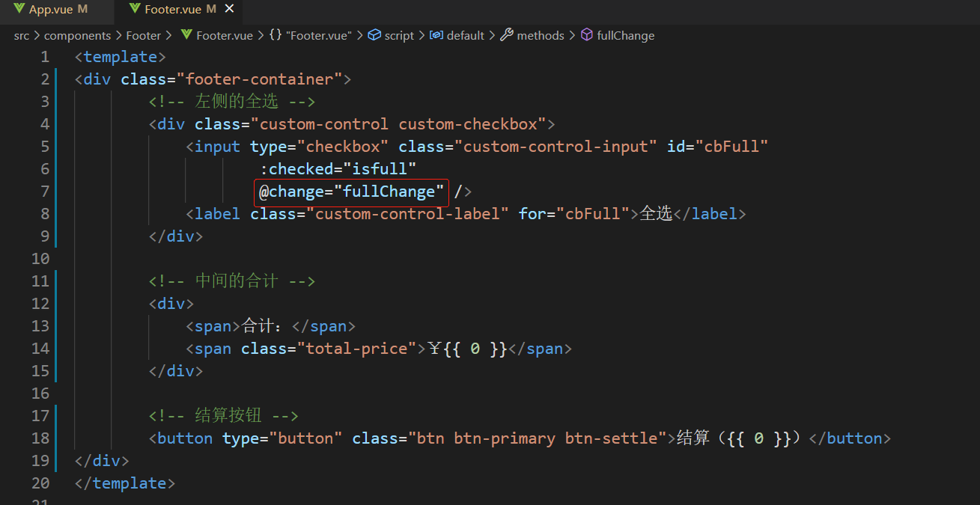The width and height of the screenshot is (980, 505).
Task: Open the methods breadcrumb
Action: click(x=541, y=35)
